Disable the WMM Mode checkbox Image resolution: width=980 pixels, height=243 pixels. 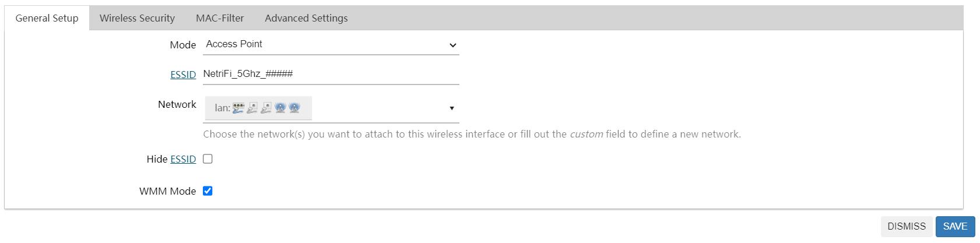click(208, 191)
